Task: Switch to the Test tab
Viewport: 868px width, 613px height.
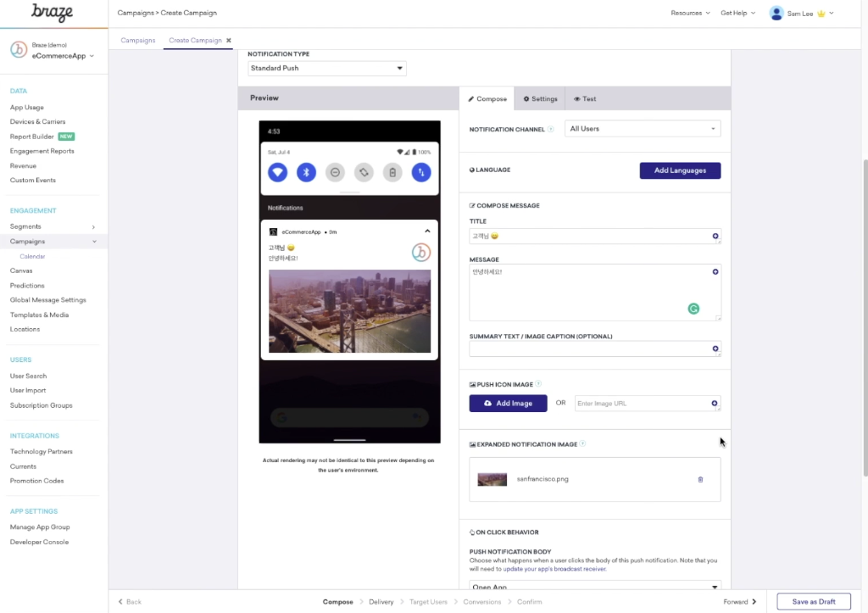Action: pyautogui.click(x=585, y=98)
